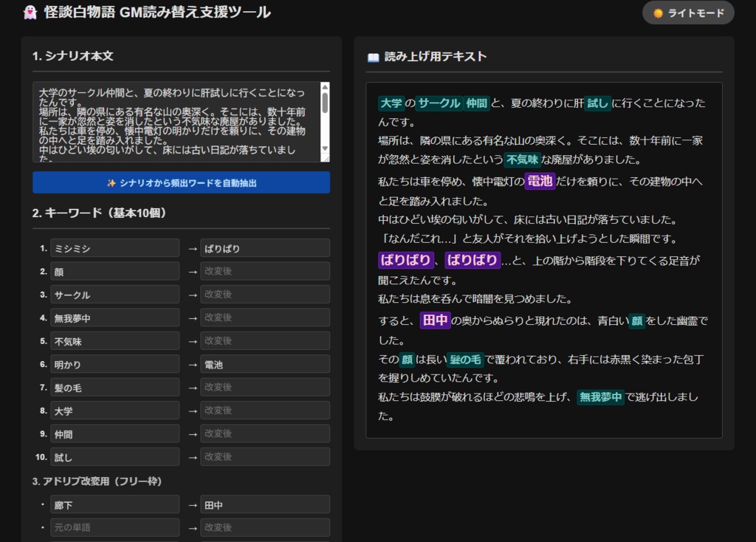756x542 pixels.
Task: Click the sun icon on the light mode button
Action: tap(656, 13)
